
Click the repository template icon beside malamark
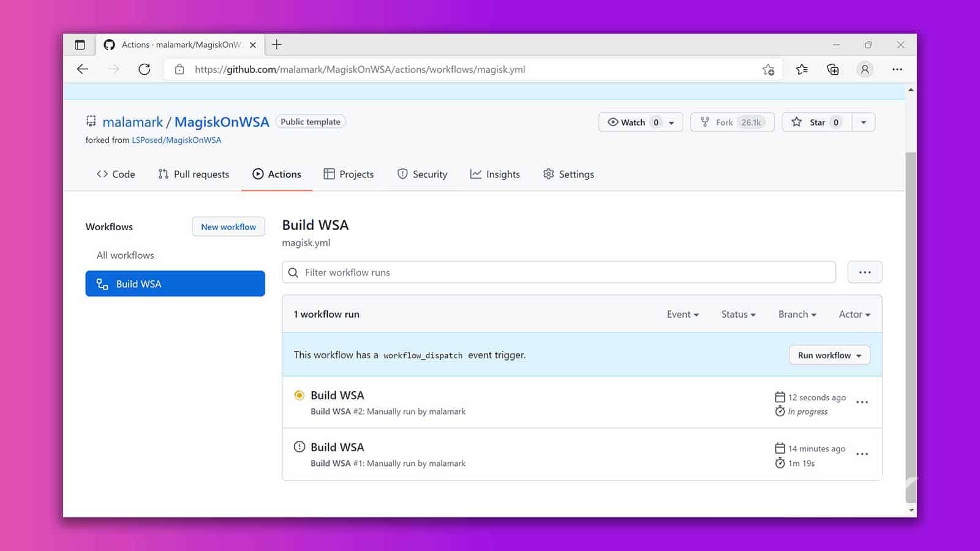pos(91,121)
